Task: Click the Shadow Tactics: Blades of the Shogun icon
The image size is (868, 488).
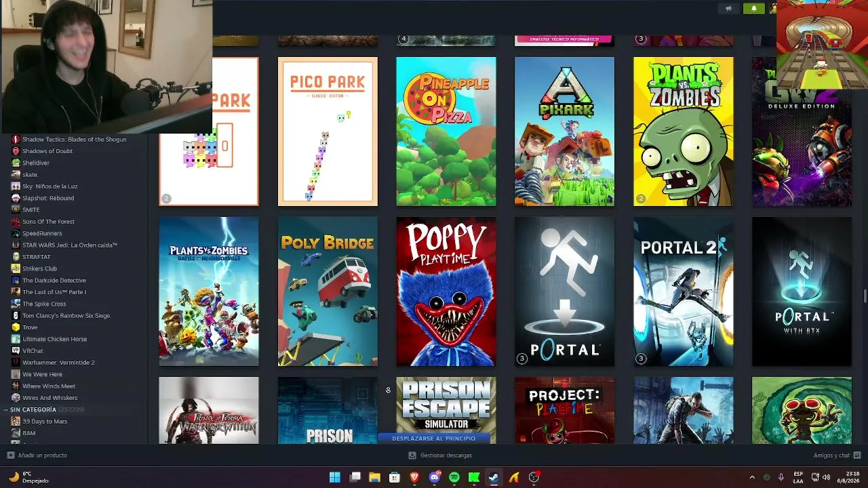Action: tap(16, 140)
